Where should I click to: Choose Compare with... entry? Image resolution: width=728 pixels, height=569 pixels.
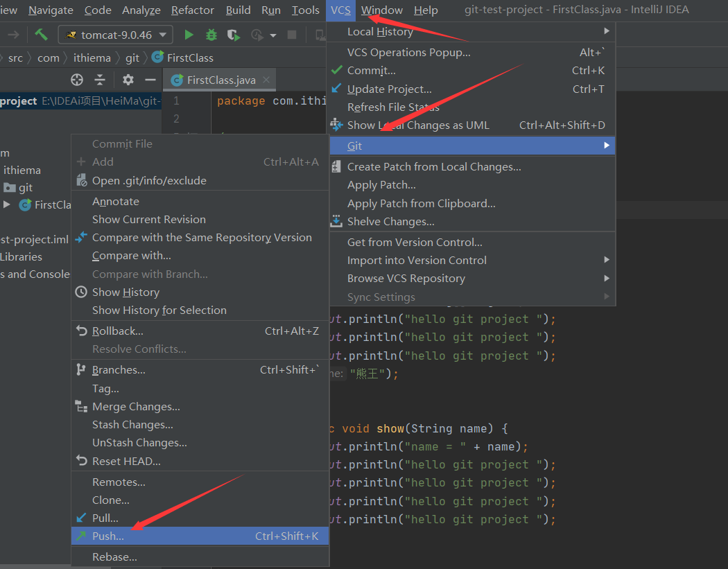click(200, 256)
